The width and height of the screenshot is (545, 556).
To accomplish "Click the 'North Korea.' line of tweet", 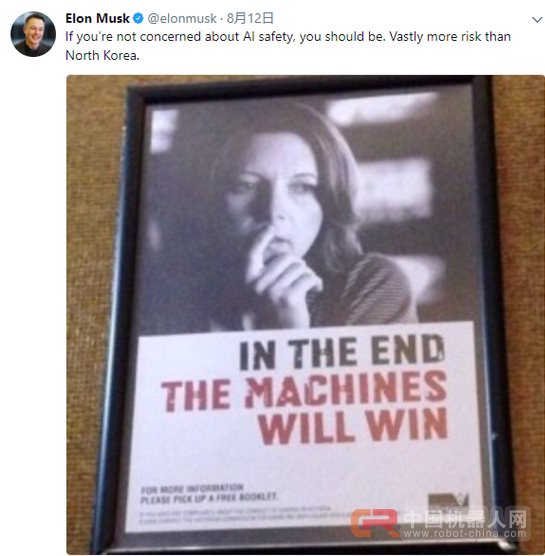I will [102, 56].
